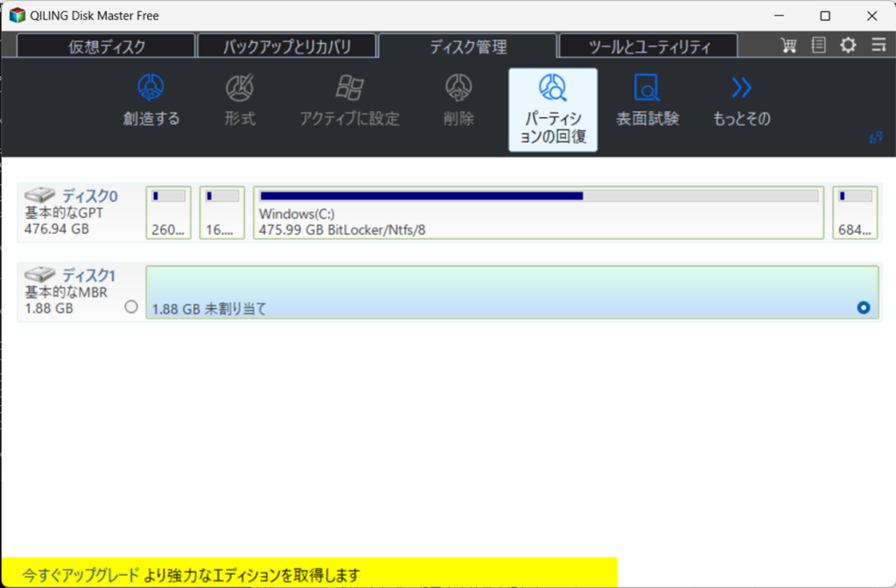Click the Windows(C:) usage bar

(539, 196)
